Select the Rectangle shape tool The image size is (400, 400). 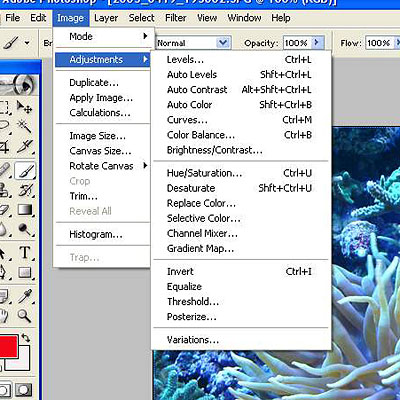(25, 272)
